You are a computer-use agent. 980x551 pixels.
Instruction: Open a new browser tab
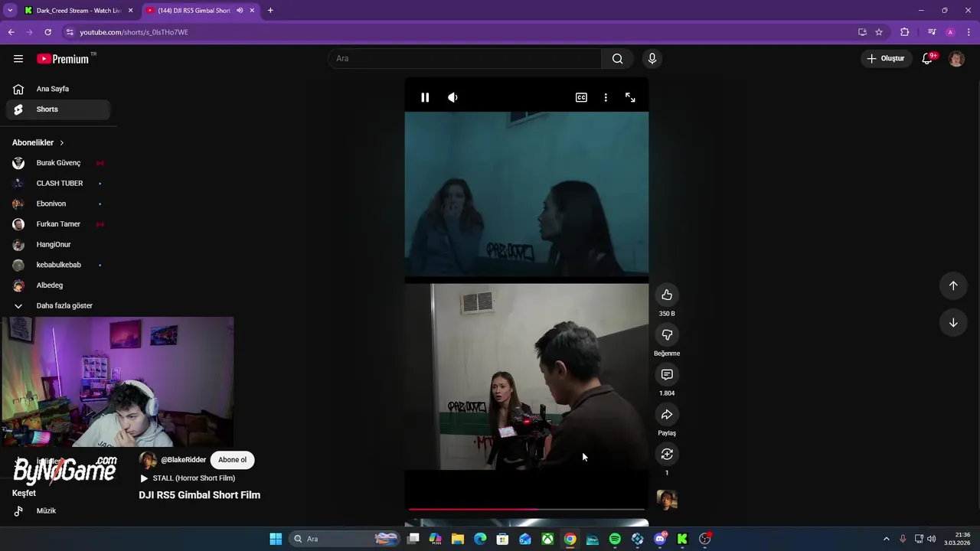tap(270, 11)
